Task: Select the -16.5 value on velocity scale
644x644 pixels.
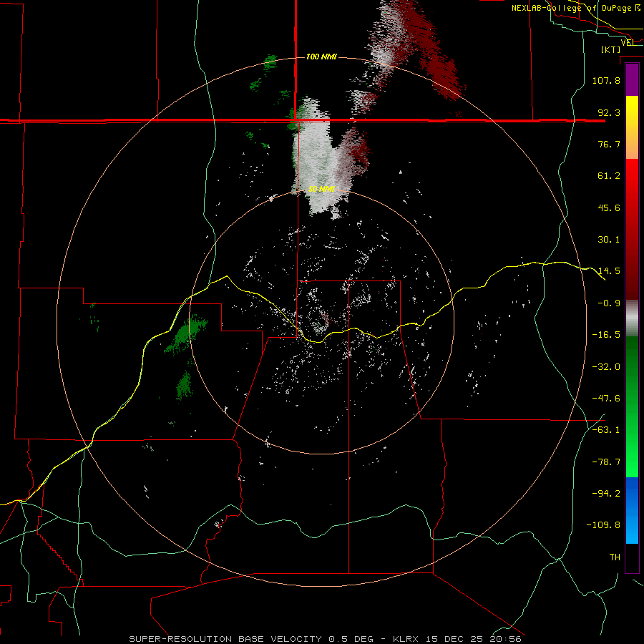Action: [x=606, y=335]
